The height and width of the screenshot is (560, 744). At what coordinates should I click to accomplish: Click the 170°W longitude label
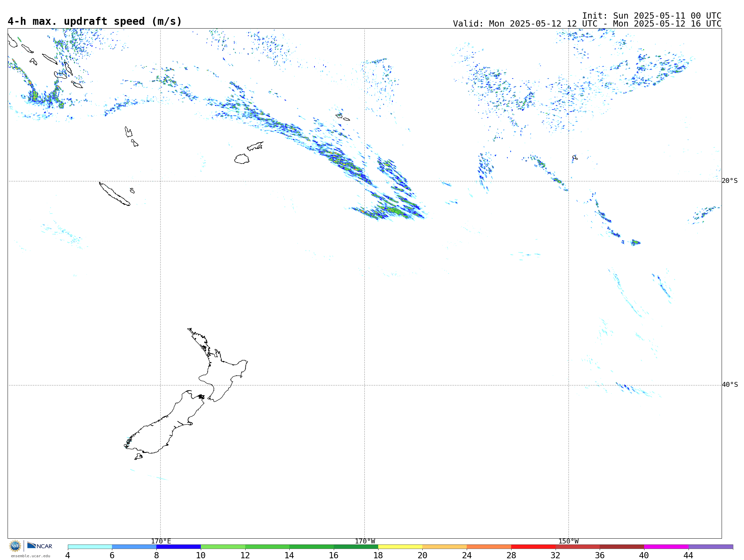tap(365, 541)
